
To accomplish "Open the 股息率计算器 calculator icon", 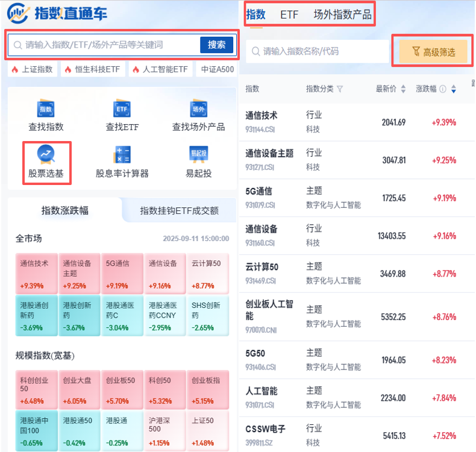I will pos(122,155).
